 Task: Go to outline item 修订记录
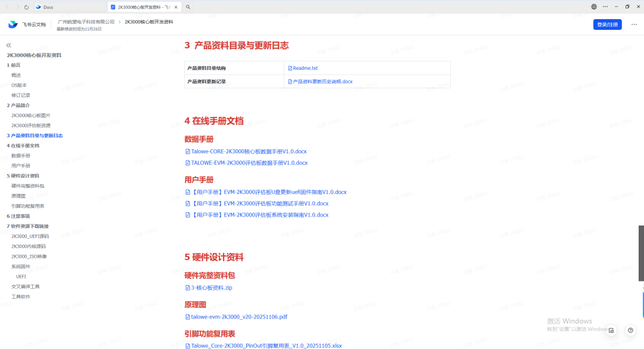[20, 95]
